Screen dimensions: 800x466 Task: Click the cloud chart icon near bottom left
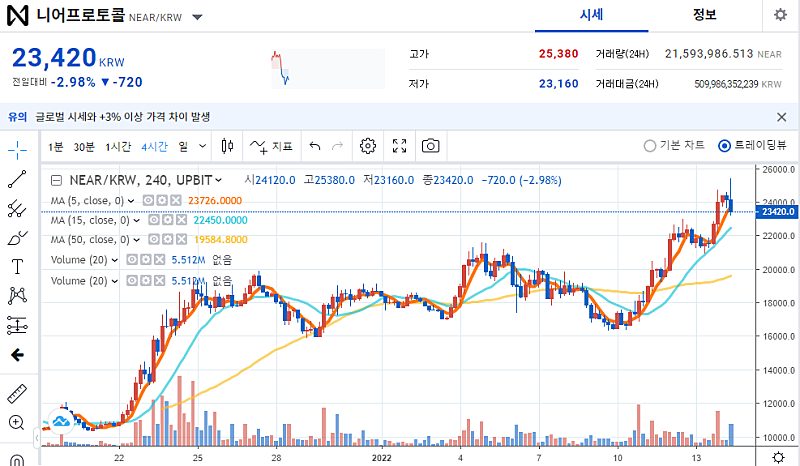click(62, 422)
